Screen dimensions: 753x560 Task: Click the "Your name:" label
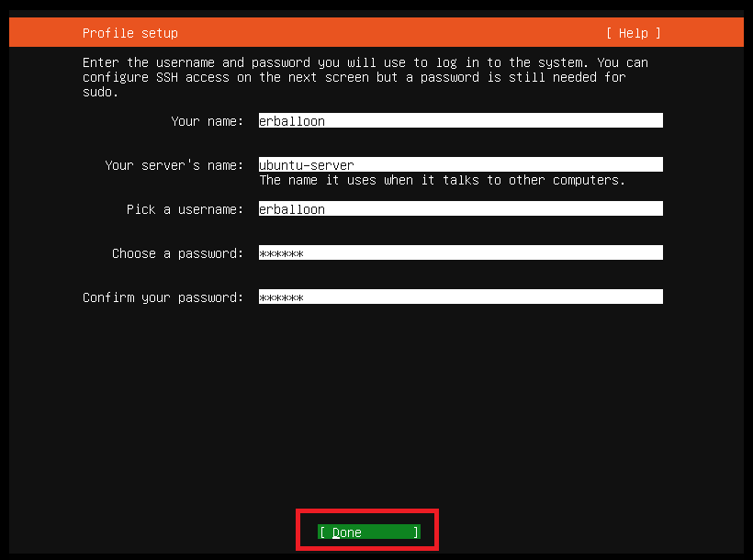[207, 121]
